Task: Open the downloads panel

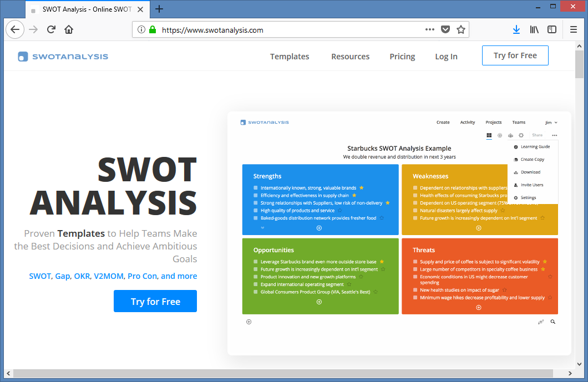Action: [x=516, y=29]
